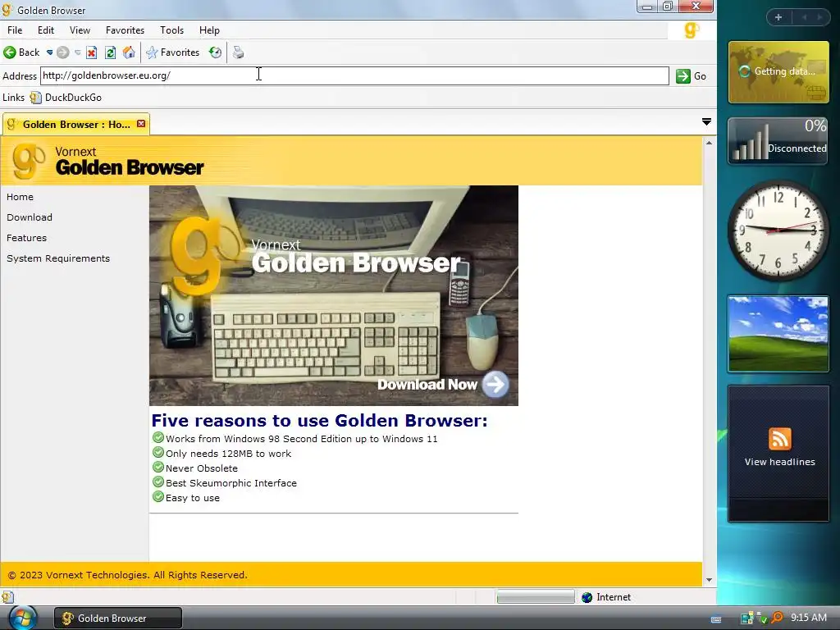
Task: Click the Vornext Golden Browser header logo
Action: (109, 160)
